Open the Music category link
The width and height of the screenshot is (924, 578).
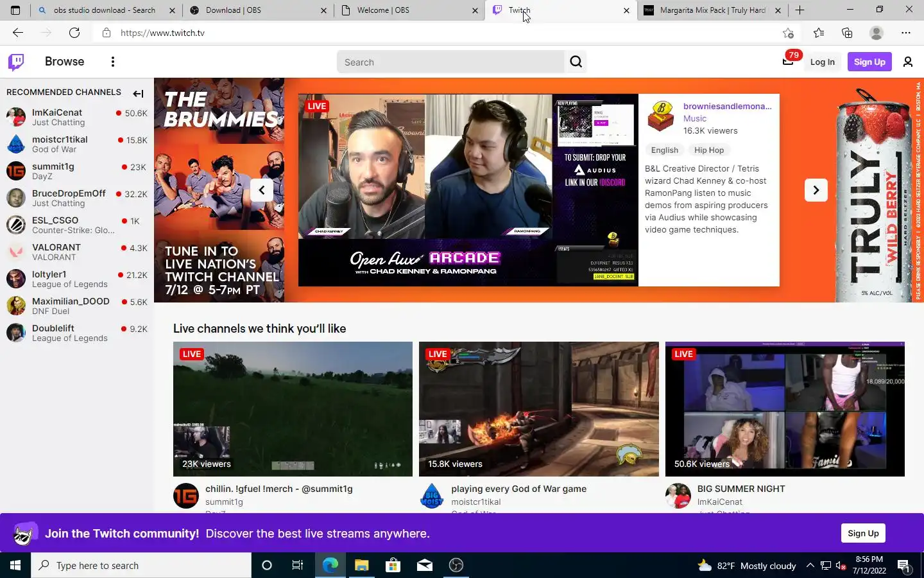tap(694, 119)
